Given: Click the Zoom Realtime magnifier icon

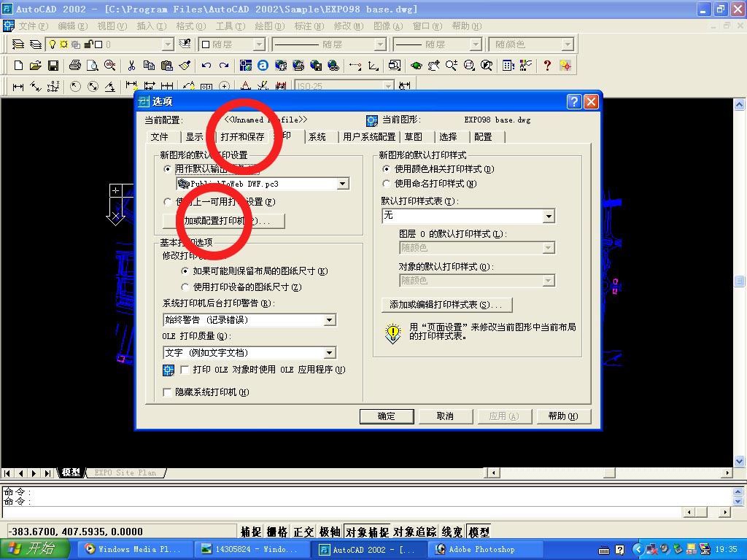Looking at the screenshot, I should (x=451, y=66).
